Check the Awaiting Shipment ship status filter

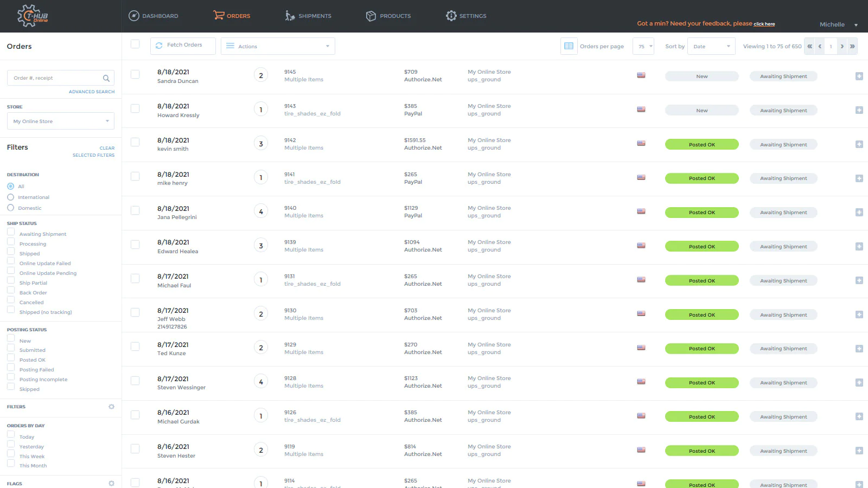coord(11,232)
